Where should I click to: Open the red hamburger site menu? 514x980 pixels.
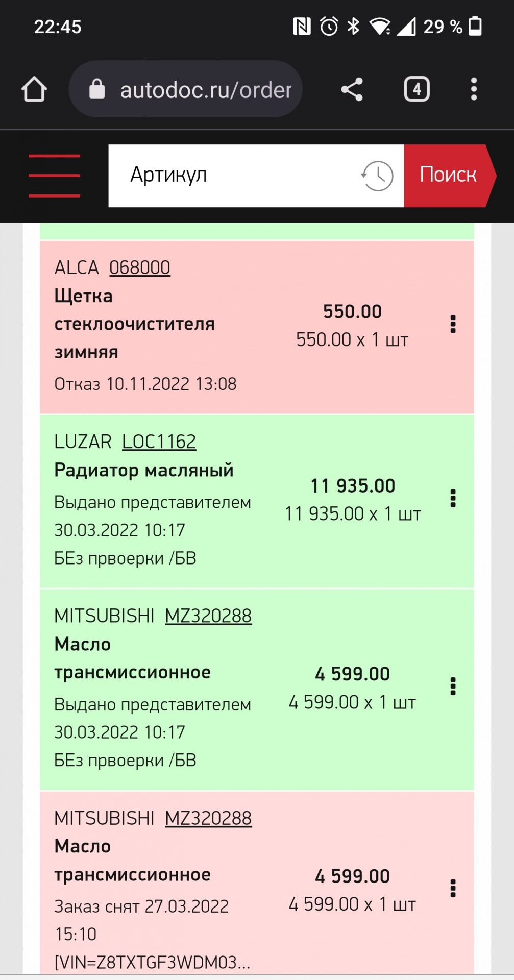point(54,176)
